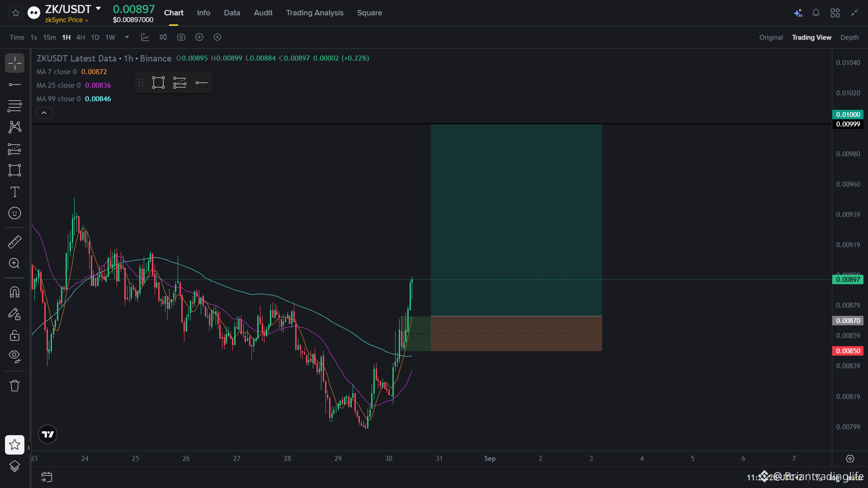The image size is (868, 488).
Task: Switch to the Info tab
Action: tap(203, 13)
